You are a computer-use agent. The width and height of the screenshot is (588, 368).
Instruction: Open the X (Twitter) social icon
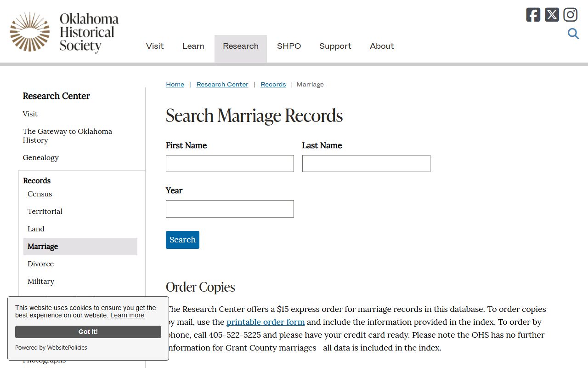pyautogui.click(x=552, y=15)
